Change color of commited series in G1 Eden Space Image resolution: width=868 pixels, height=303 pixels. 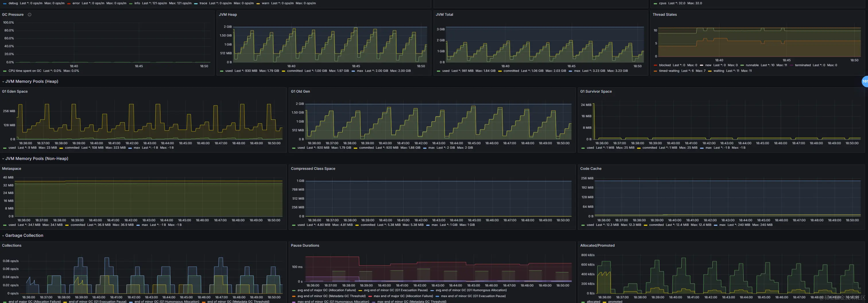pyautogui.click(x=61, y=148)
